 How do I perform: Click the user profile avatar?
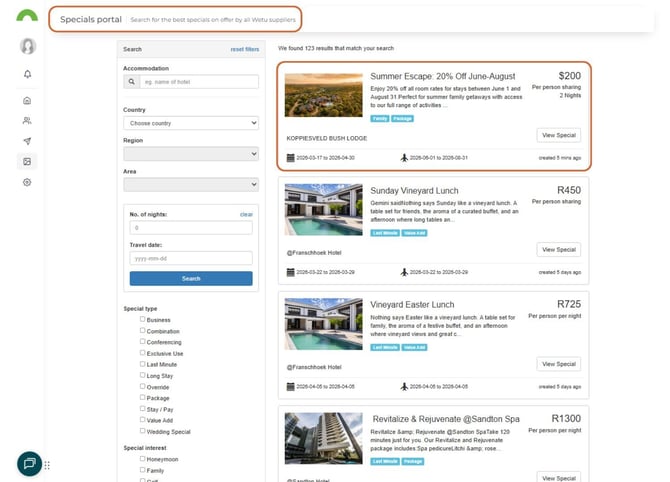27,46
